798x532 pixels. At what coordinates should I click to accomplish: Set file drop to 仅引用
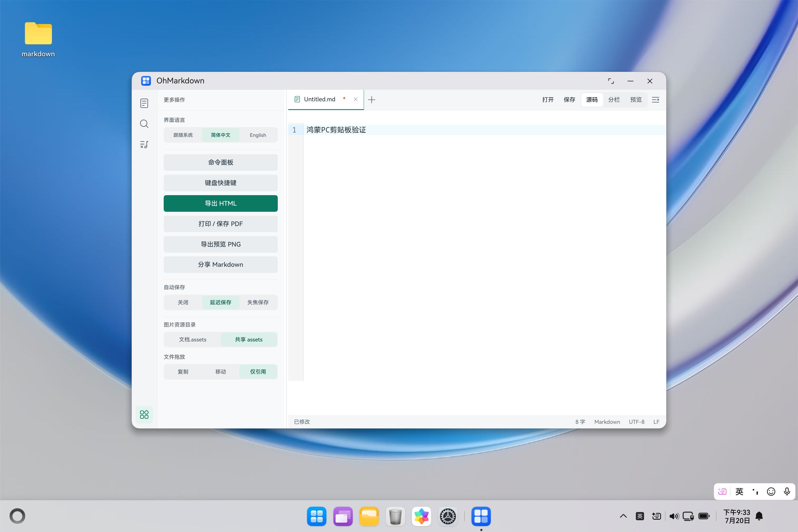(x=258, y=372)
